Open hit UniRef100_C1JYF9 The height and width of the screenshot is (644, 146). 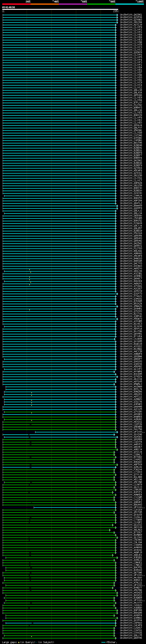coord(131,27)
